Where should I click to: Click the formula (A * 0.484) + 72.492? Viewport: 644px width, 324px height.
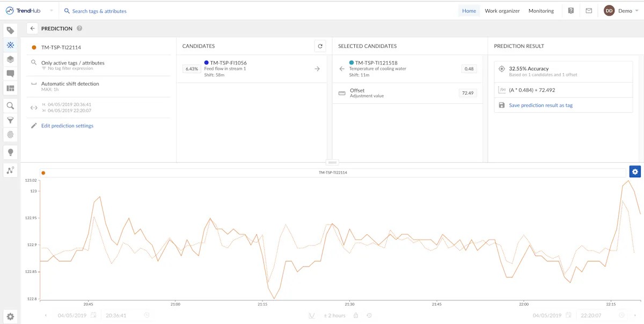pos(532,90)
